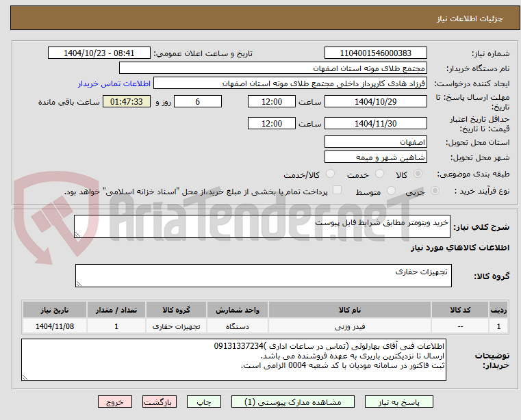This screenshot has width=521, height=420.
Task: Click the remaining days field showing 6
Action: 198,102
